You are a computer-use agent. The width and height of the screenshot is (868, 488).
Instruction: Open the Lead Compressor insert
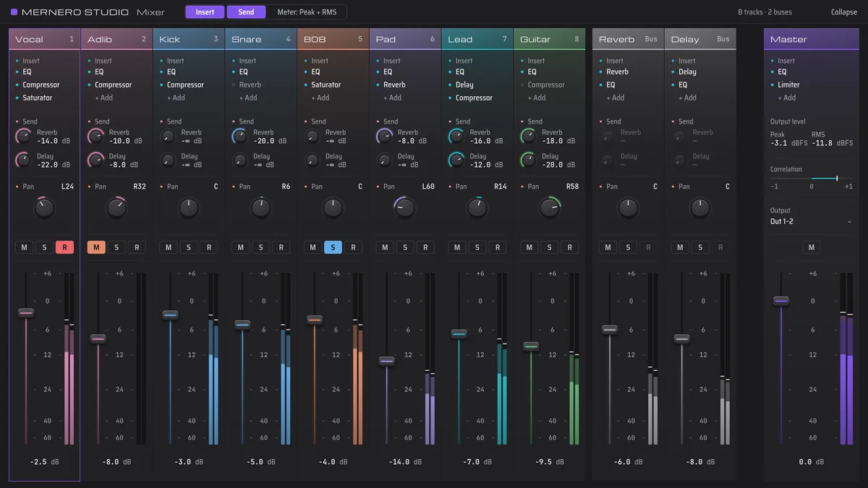pyautogui.click(x=474, y=98)
